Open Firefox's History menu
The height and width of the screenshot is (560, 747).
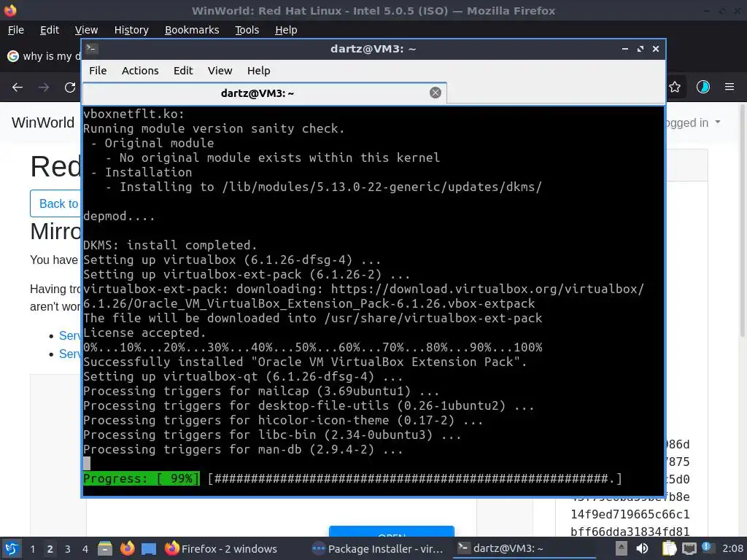pyautogui.click(x=131, y=30)
